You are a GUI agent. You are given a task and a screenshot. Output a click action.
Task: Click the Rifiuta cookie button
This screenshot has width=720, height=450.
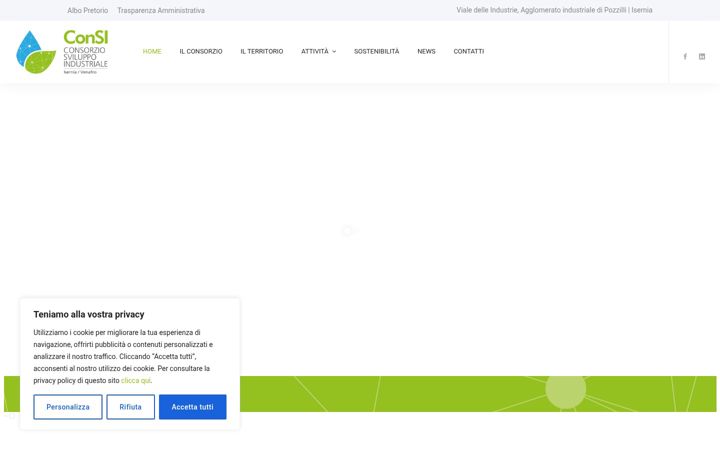pos(130,407)
